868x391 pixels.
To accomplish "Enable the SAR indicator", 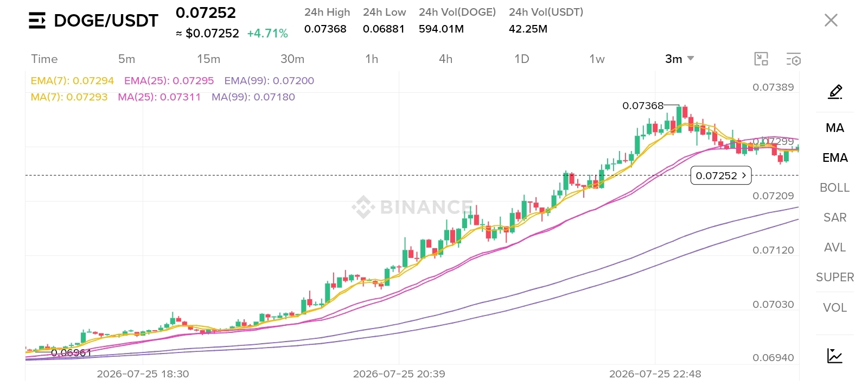I will [x=835, y=217].
